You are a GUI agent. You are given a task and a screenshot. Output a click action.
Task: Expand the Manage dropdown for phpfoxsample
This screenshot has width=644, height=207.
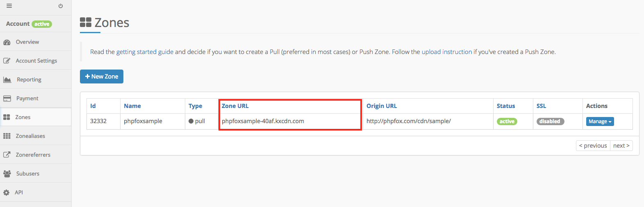coord(600,122)
